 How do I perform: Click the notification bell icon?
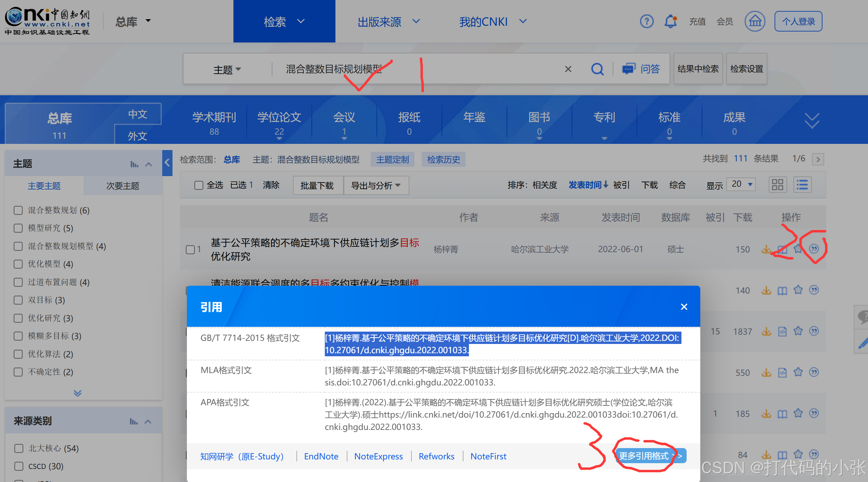671,22
